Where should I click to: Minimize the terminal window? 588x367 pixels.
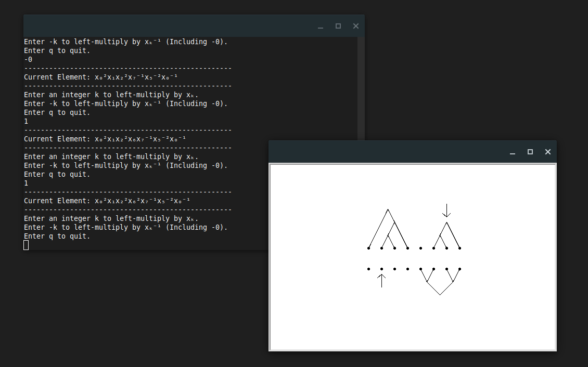(321, 26)
